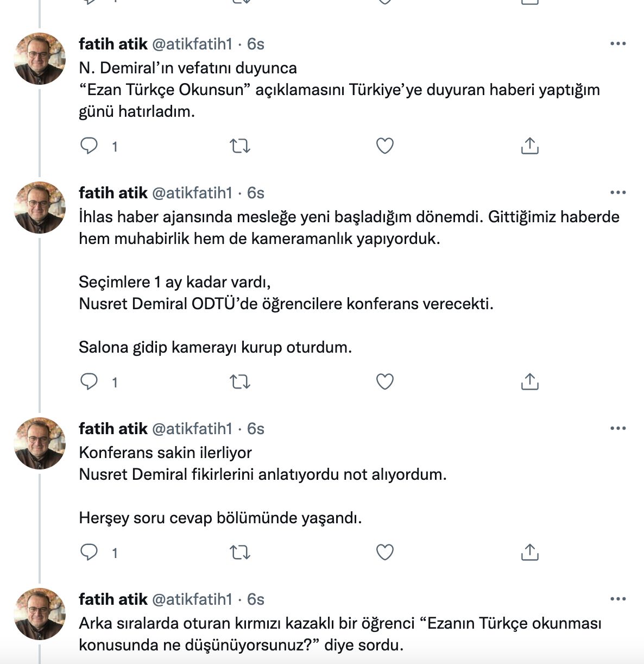Viewport: 644px width, 664px height.
Task: Click the @atikfatih1 handle on the third tweet
Action: pyautogui.click(x=194, y=429)
